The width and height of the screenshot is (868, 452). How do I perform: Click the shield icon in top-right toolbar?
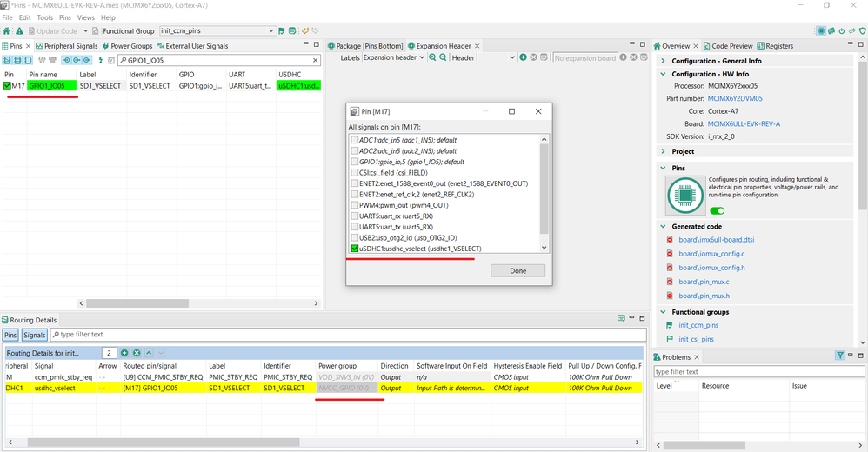862,31
